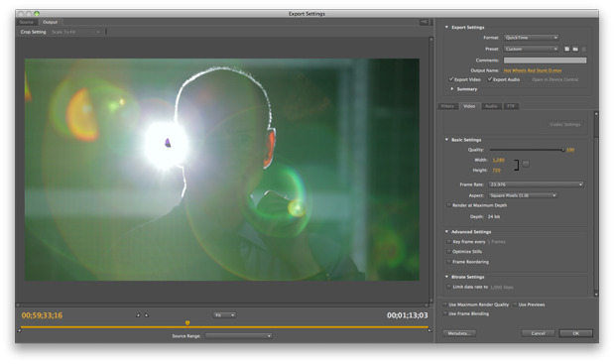Click the Width value 1,280

(x=498, y=160)
